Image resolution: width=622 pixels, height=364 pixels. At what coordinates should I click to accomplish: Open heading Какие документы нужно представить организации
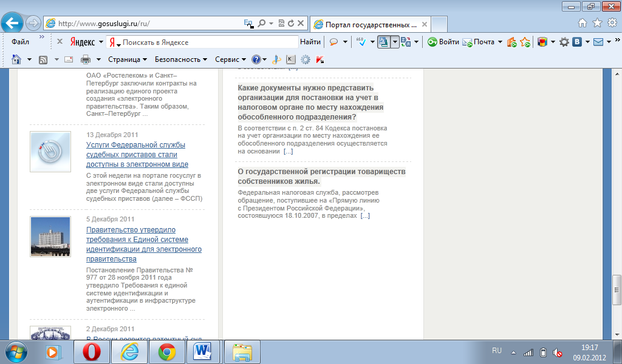[x=310, y=102]
